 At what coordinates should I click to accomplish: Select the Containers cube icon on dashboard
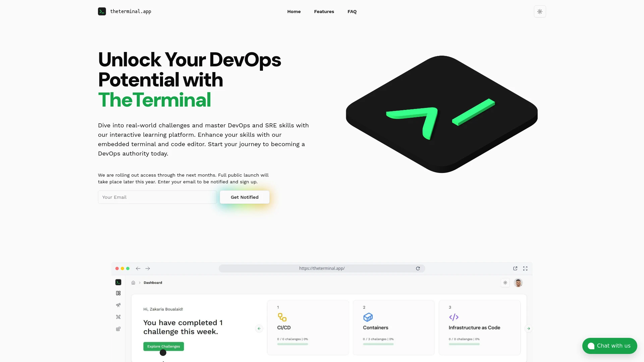tap(368, 316)
